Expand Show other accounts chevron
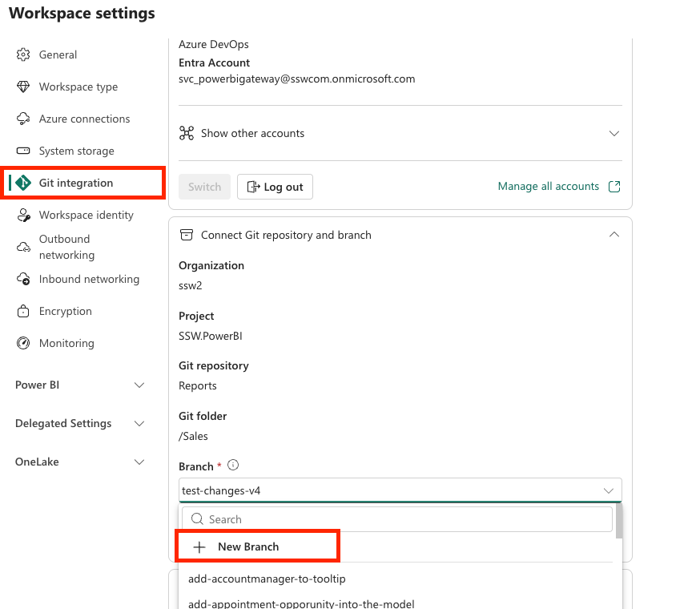This screenshot has height=609, width=700. coord(614,134)
